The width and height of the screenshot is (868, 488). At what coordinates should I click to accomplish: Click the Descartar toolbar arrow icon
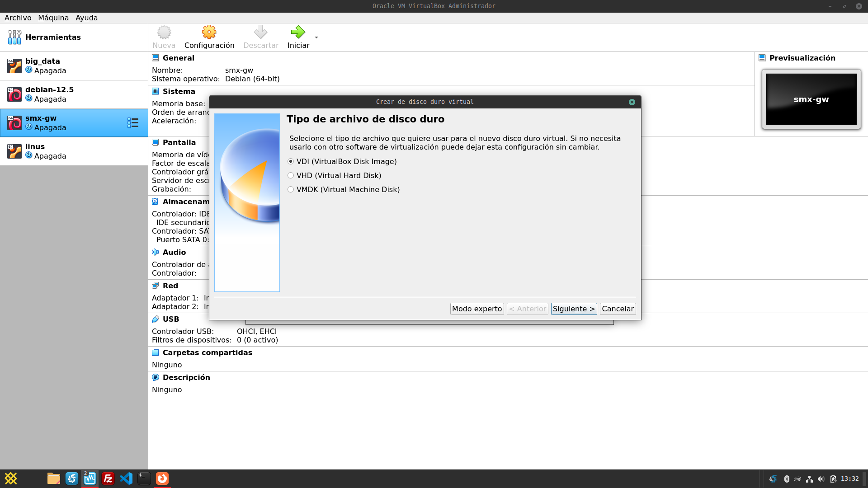point(260,32)
